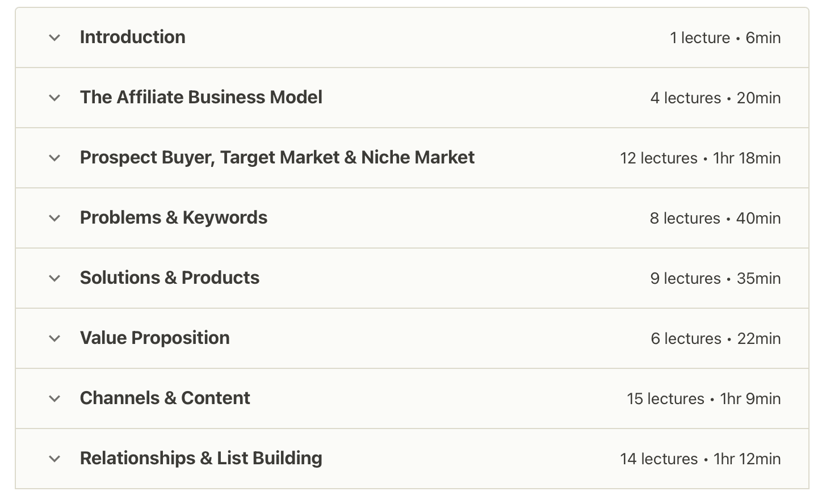Toggle the Problems & Keywords chevron arrow

coord(54,219)
